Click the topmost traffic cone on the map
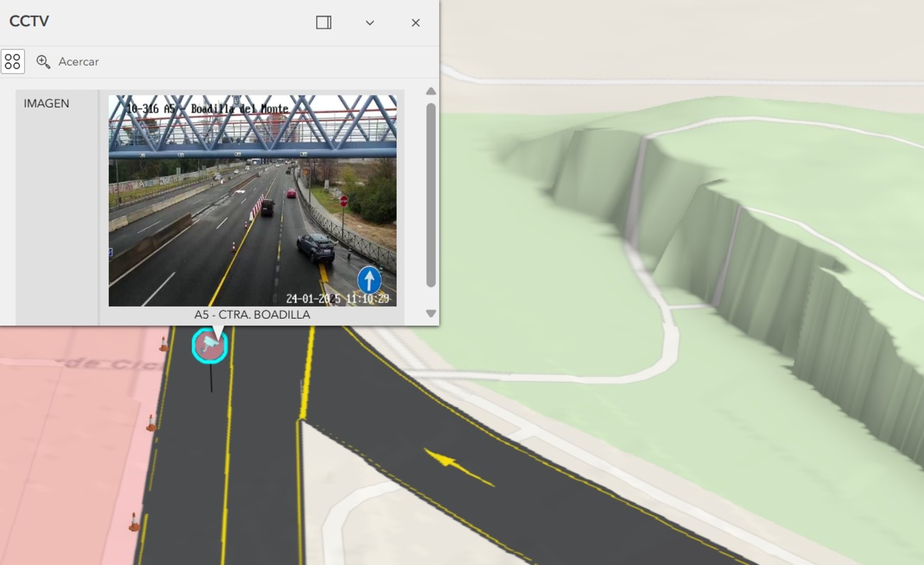This screenshot has width=924, height=565. click(x=164, y=344)
